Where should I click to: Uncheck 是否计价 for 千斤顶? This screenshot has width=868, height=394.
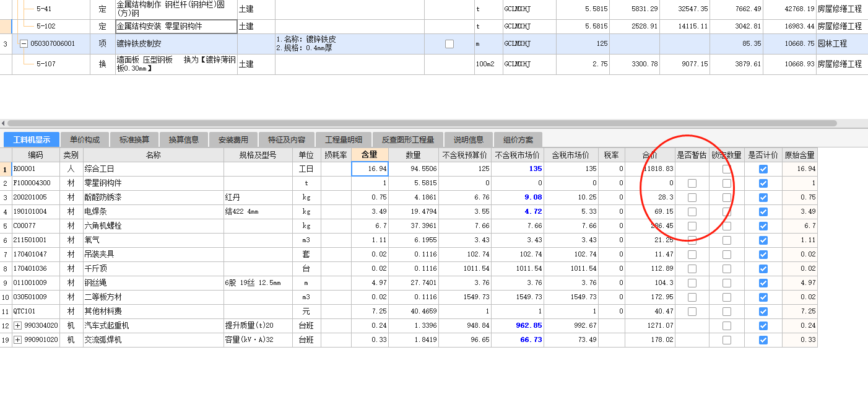tap(763, 268)
